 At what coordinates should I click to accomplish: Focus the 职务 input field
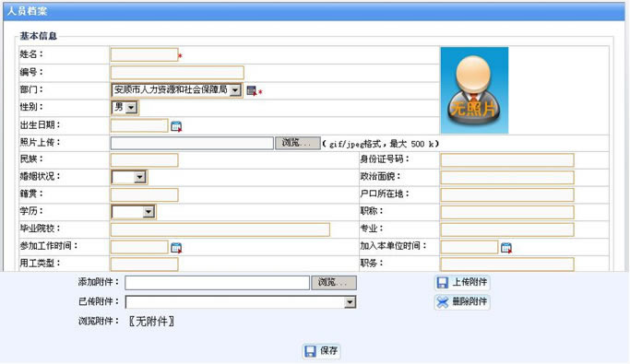pos(507,264)
